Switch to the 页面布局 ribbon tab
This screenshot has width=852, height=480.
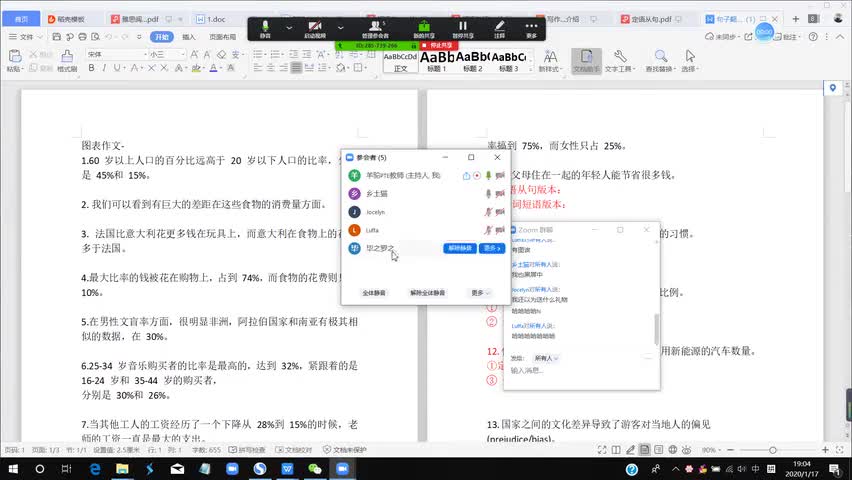(223, 37)
